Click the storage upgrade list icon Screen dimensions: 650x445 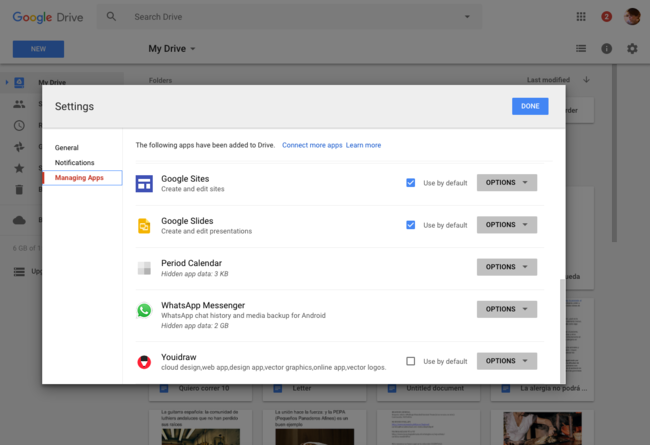(x=19, y=272)
